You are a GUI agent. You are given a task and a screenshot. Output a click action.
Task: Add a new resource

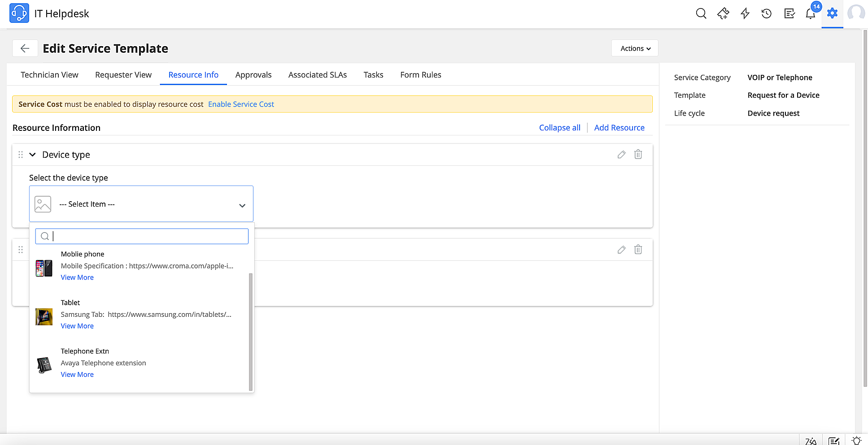619,128
